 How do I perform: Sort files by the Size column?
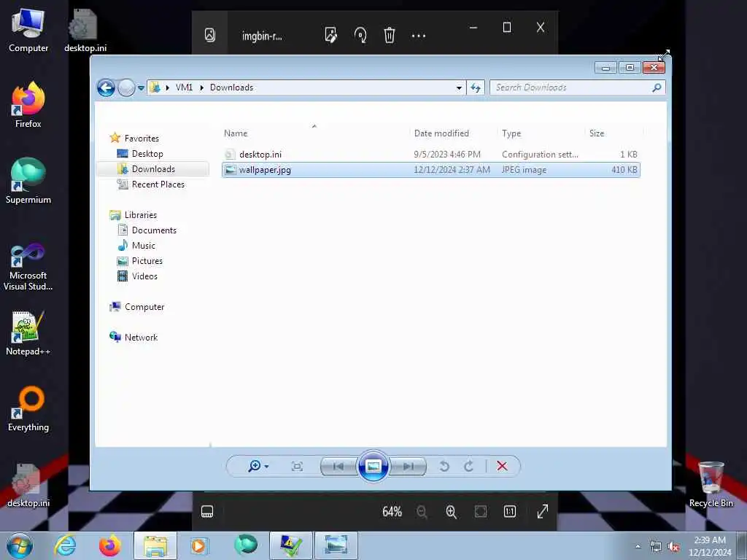point(597,134)
